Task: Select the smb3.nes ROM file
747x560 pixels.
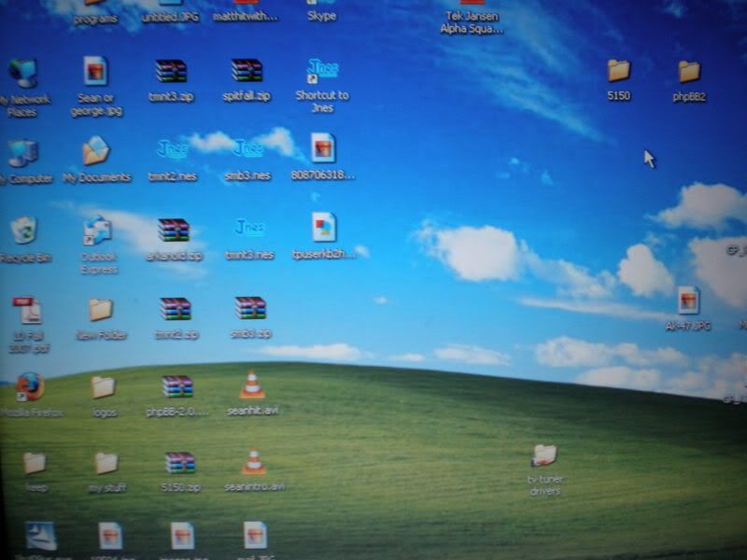Action: tap(248, 150)
